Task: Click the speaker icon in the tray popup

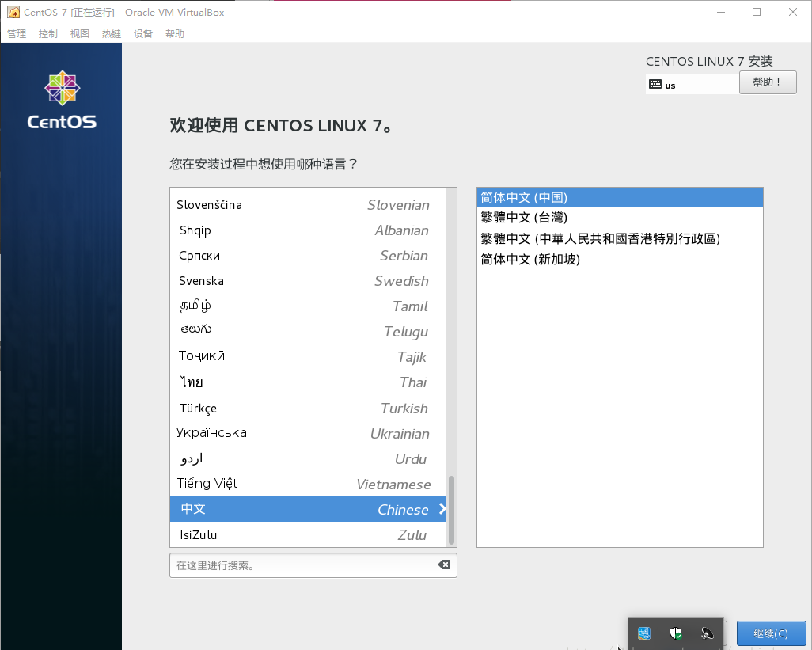Action: point(708,633)
